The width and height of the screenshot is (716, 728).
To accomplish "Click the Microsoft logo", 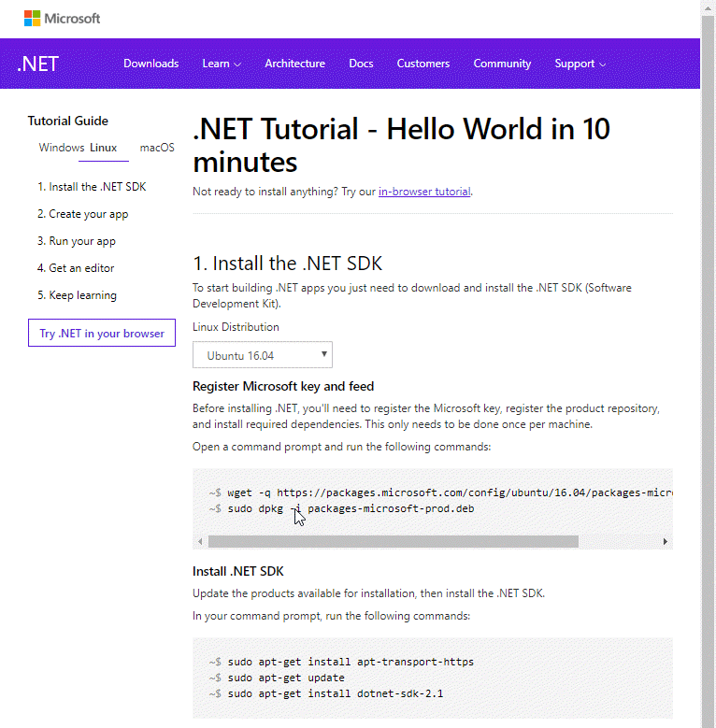I will click(x=62, y=19).
